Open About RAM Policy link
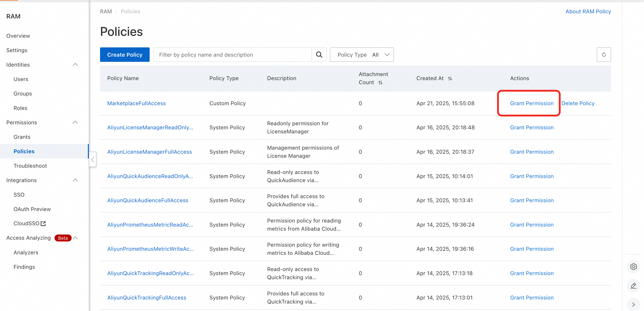 click(588, 11)
